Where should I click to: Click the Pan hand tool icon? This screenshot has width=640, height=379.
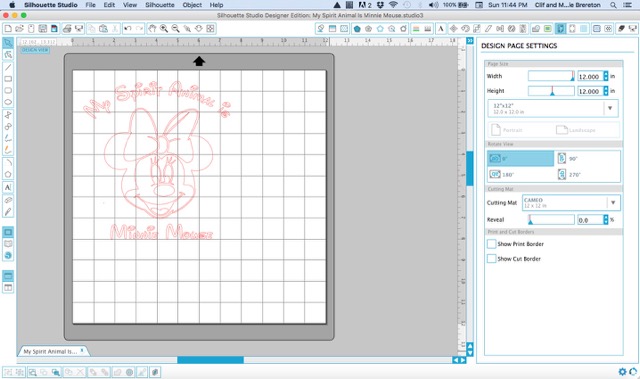pos(152,28)
